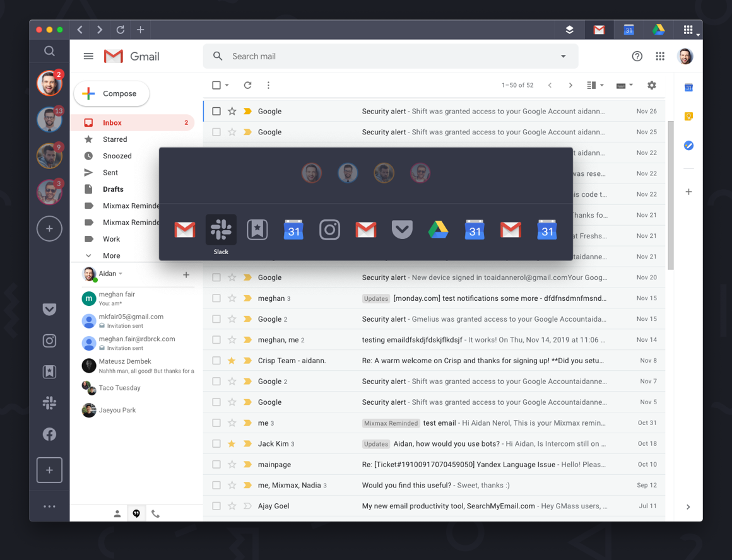Show search options dropdown in search bar
This screenshot has height=560, width=732.
564,57
